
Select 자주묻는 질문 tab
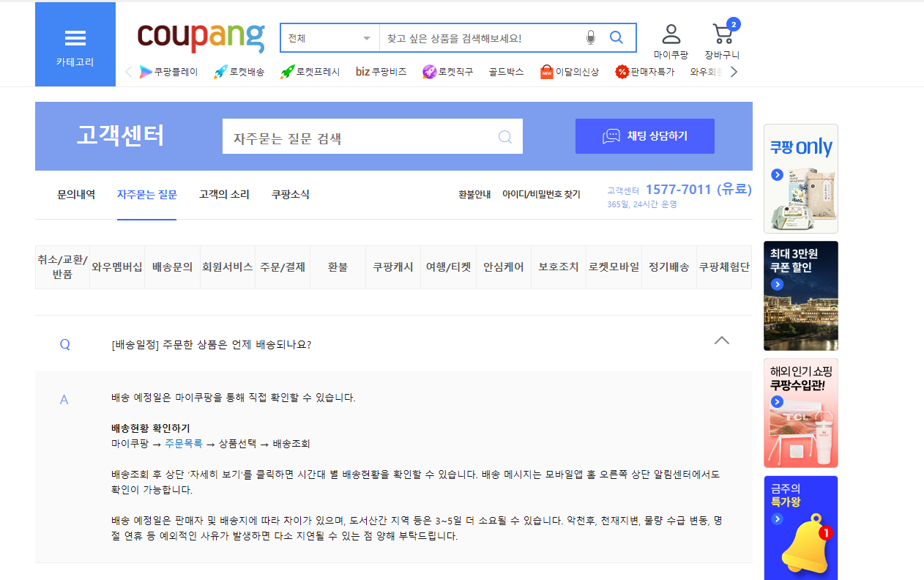[146, 194]
